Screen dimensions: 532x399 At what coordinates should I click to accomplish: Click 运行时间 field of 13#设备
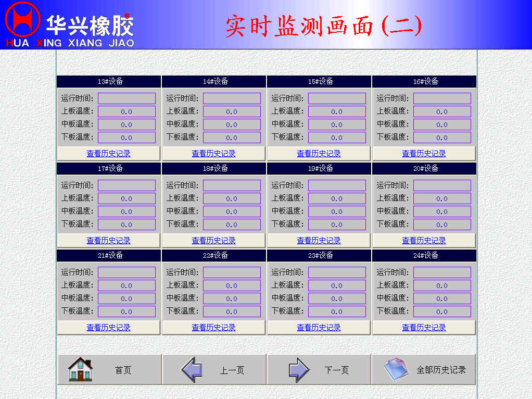coord(127,98)
